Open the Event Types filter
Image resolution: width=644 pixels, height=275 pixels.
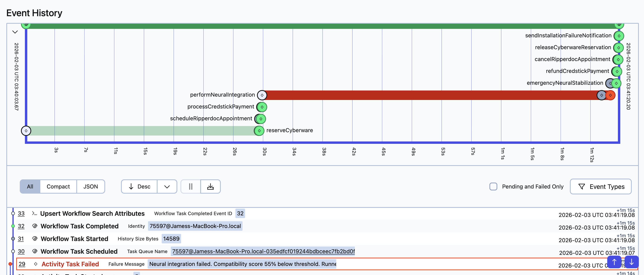click(601, 186)
